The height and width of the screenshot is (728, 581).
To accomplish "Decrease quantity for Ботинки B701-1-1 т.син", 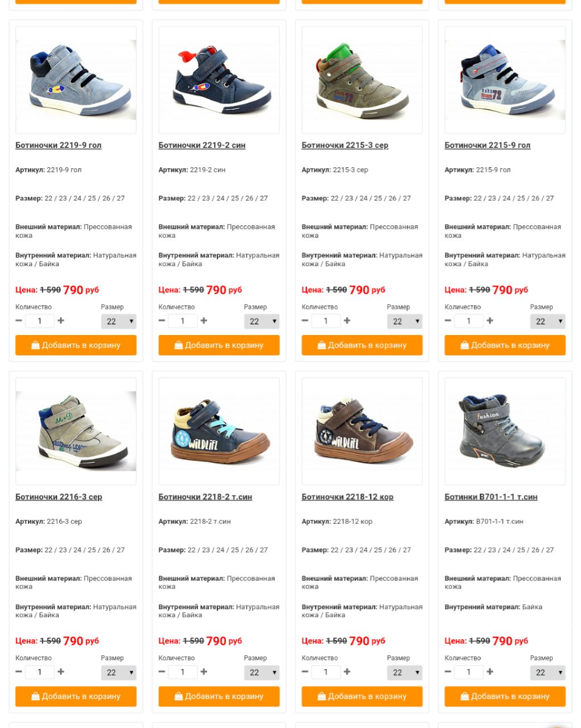I will pos(448,672).
